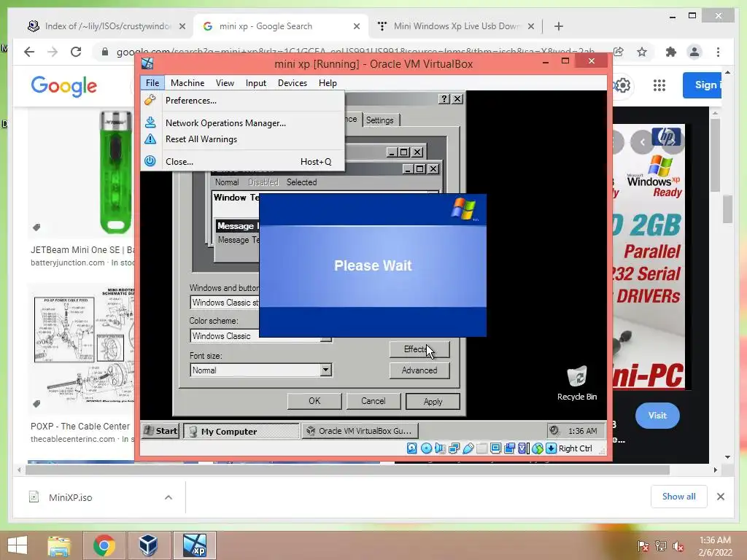This screenshot has height=560, width=747.
Task: Click My Computer taskbar button in VM
Action: pyautogui.click(x=241, y=431)
